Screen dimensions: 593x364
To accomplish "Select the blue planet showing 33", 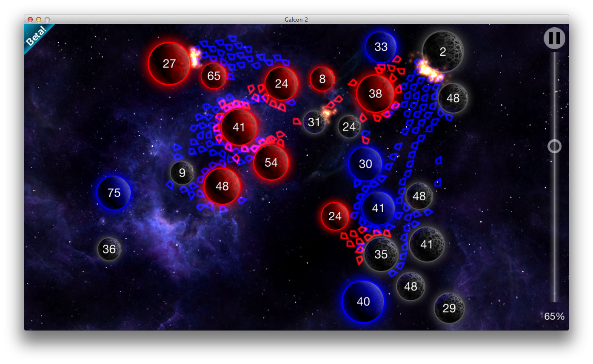I will [x=381, y=47].
